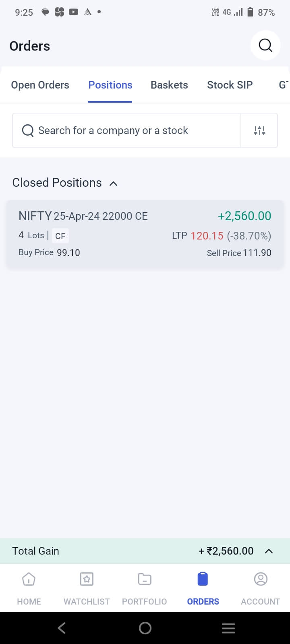Open the Stock SIP tab
Image resolution: width=290 pixels, height=644 pixels.
[230, 85]
